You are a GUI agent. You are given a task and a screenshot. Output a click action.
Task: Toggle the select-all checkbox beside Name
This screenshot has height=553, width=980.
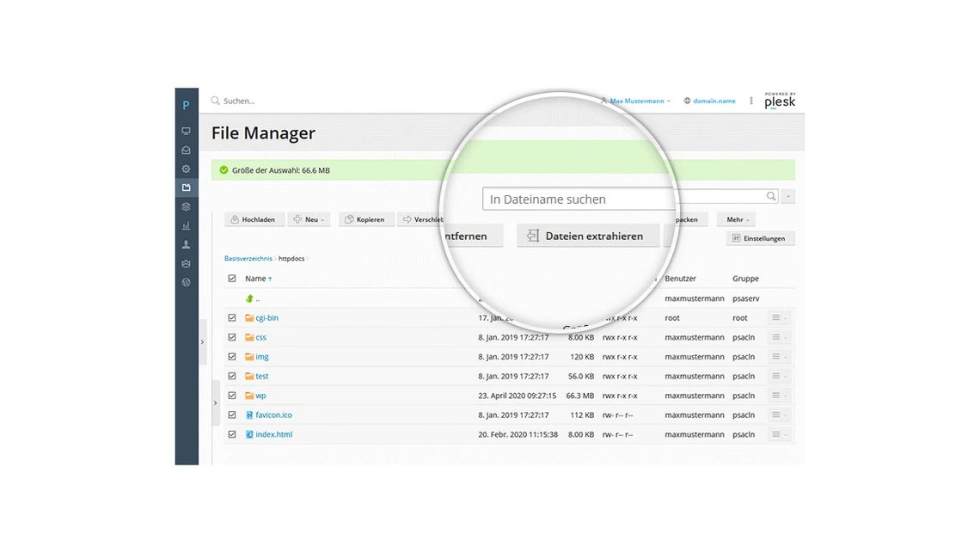tap(232, 279)
